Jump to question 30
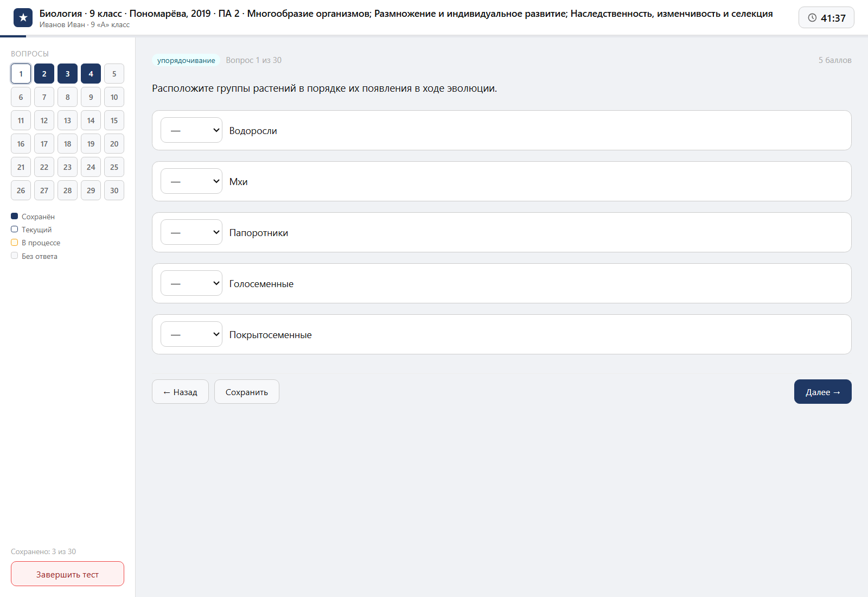This screenshot has height=597, width=868. (x=114, y=190)
